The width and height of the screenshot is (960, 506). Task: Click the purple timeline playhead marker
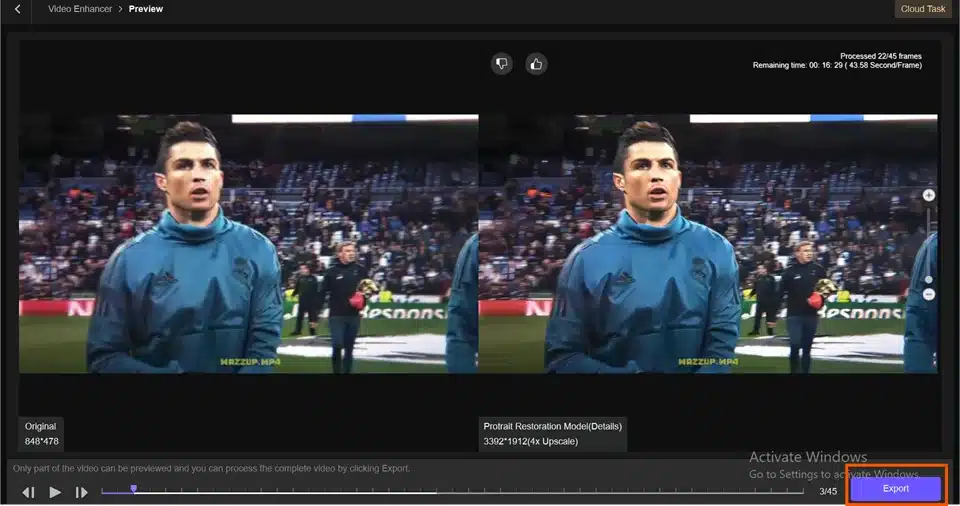pos(133,489)
